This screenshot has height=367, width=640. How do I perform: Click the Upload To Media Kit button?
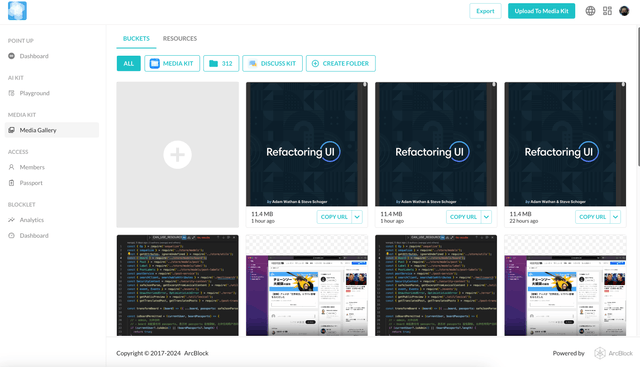point(541,11)
